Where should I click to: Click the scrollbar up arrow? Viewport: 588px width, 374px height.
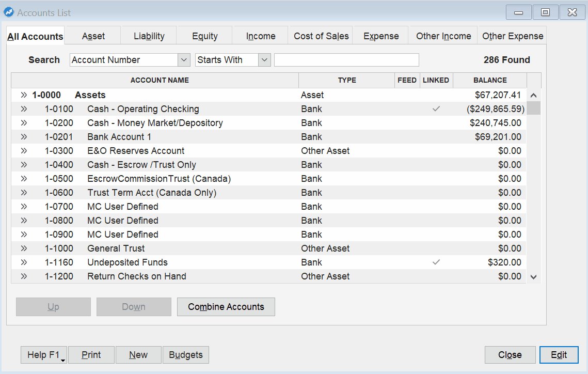pos(533,95)
